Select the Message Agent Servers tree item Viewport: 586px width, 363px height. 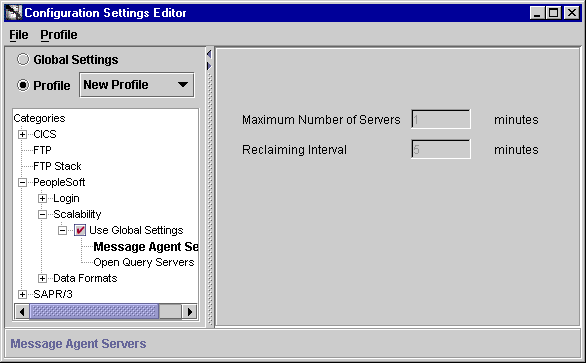coord(146,247)
